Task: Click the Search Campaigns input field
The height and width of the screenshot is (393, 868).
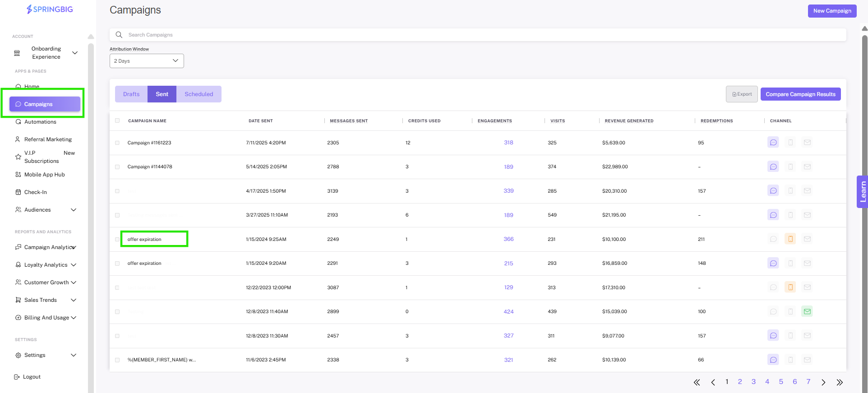Action: coord(478,35)
